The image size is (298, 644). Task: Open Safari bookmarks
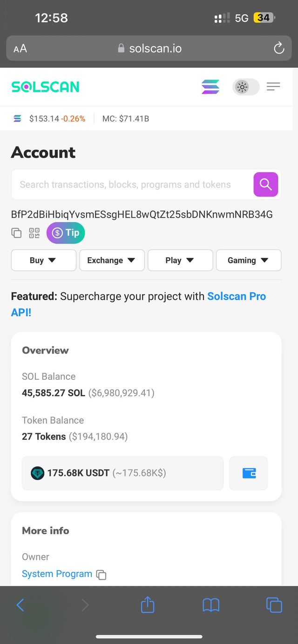(x=211, y=605)
